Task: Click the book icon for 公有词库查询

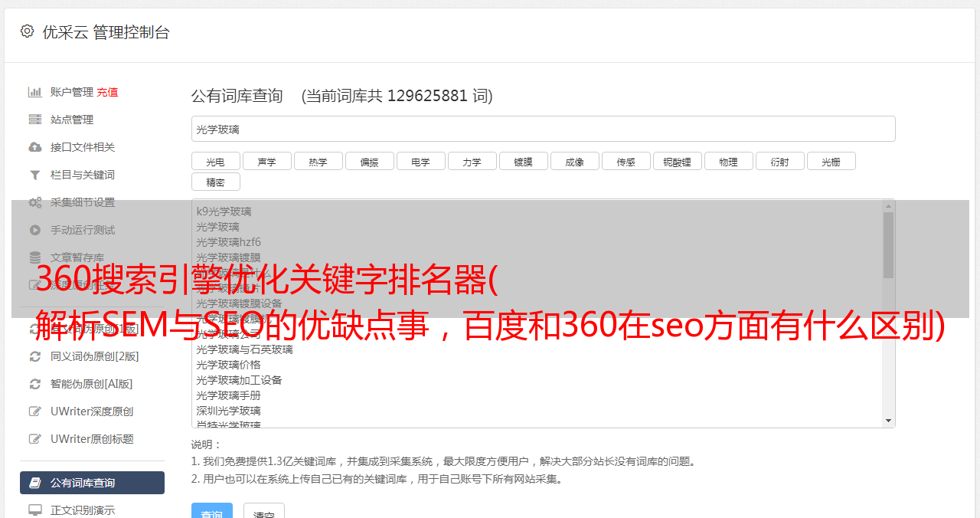Action: click(x=35, y=483)
